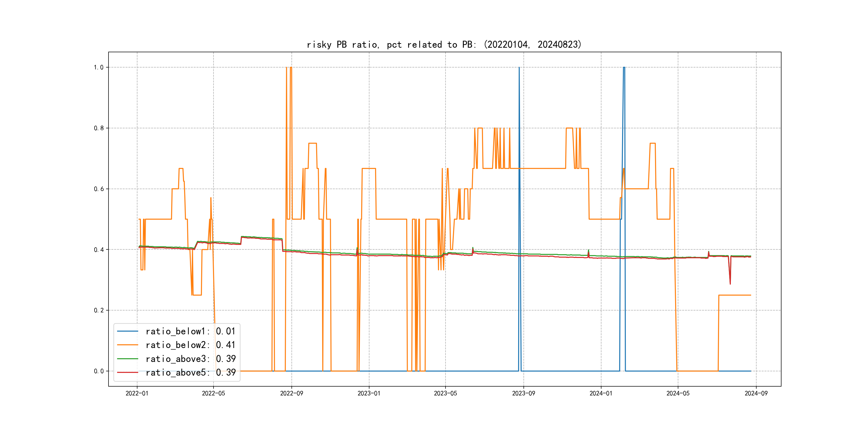
Task: Click the orange ratio_below2 legend line
Action: click(x=127, y=345)
